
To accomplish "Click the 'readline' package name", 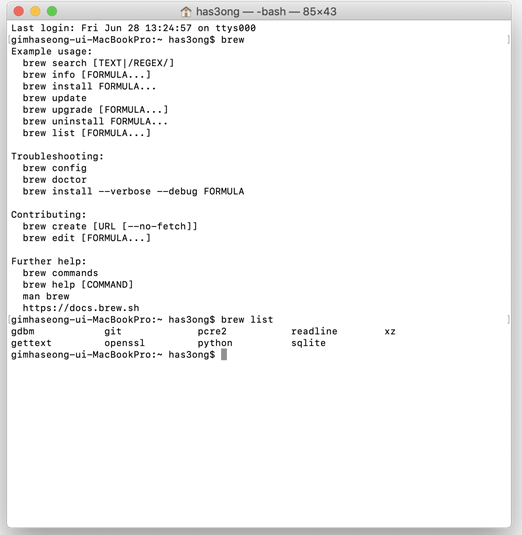I will [314, 331].
